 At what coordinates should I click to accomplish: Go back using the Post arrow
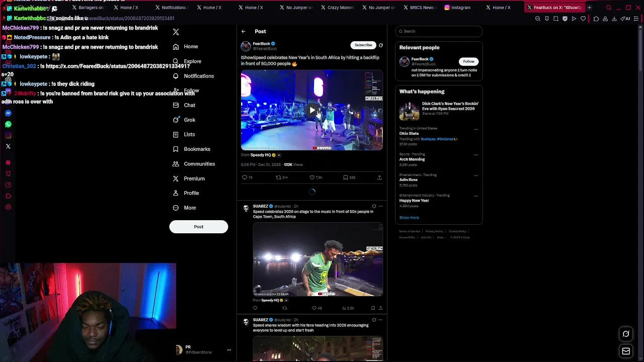point(244,31)
